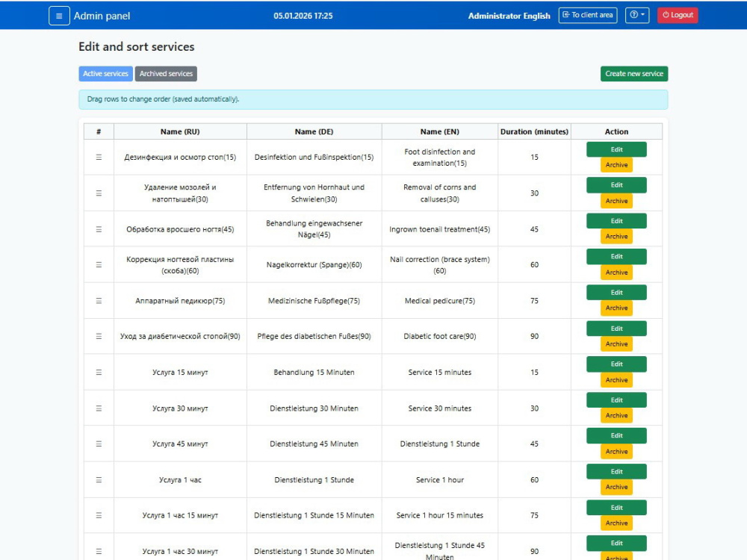Click the Administrator English label
747x560 pixels.
509,16
